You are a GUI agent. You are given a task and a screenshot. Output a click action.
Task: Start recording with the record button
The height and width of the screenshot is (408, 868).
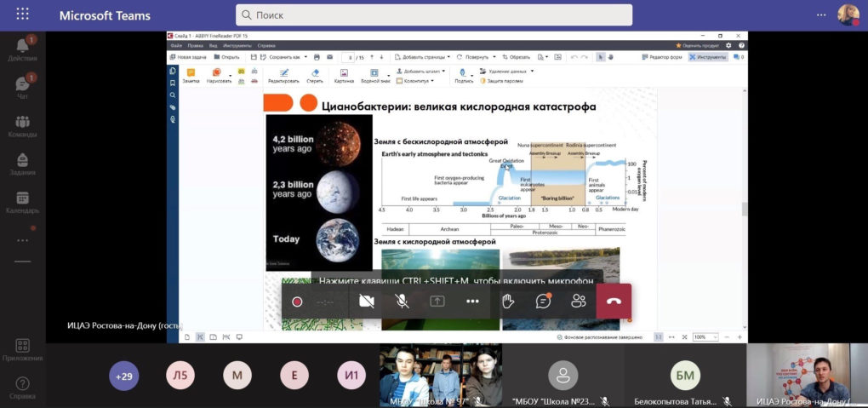[297, 301]
